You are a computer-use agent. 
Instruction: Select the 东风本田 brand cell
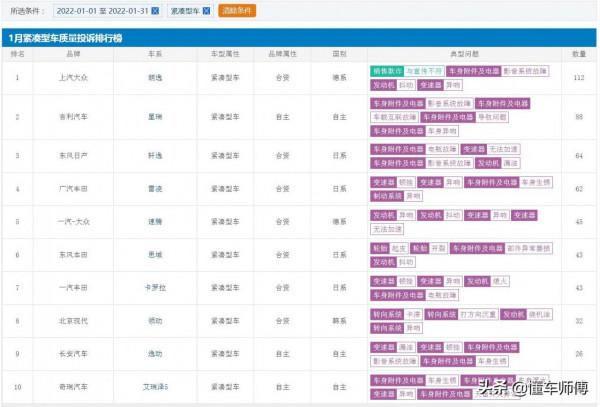point(73,255)
